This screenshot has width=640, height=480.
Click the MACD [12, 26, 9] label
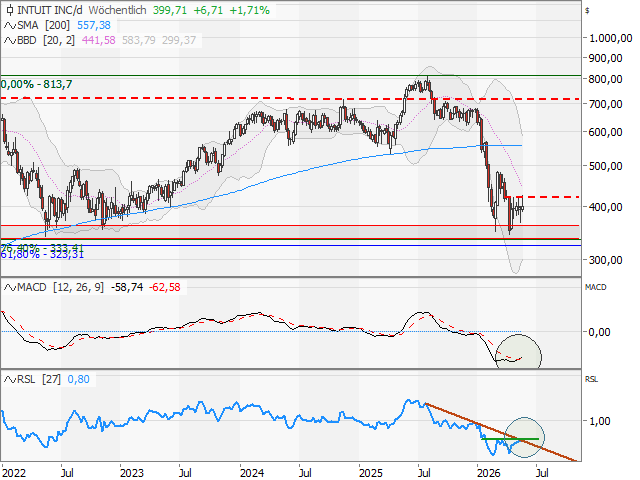coord(60,287)
